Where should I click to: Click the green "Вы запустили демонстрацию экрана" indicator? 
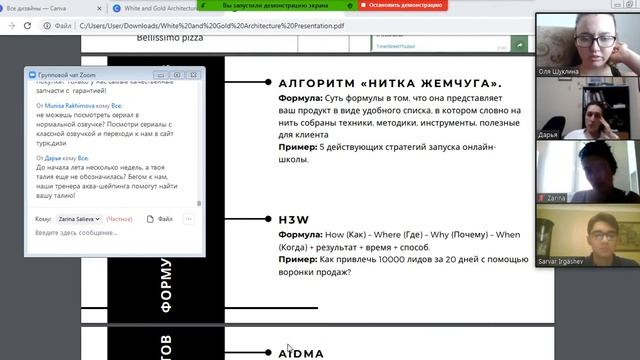coord(275,6)
